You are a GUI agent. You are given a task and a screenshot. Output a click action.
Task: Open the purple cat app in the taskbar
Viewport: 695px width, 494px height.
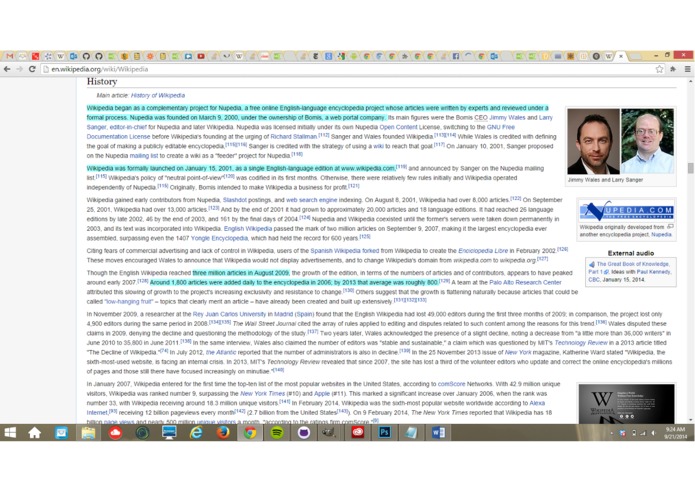tap(304, 432)
